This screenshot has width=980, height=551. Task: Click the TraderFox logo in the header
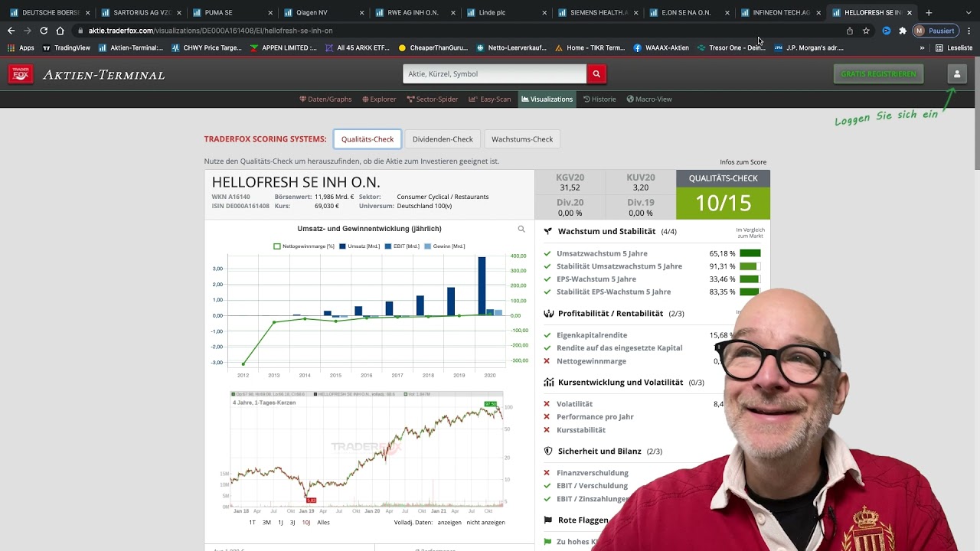click(x=21, y=74)
